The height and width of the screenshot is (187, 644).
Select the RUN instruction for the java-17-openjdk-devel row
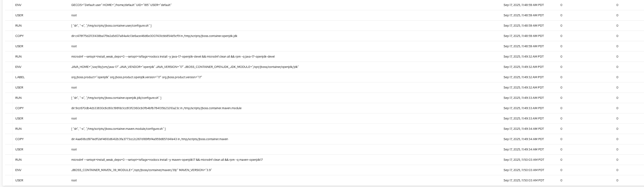click(18, 56)
